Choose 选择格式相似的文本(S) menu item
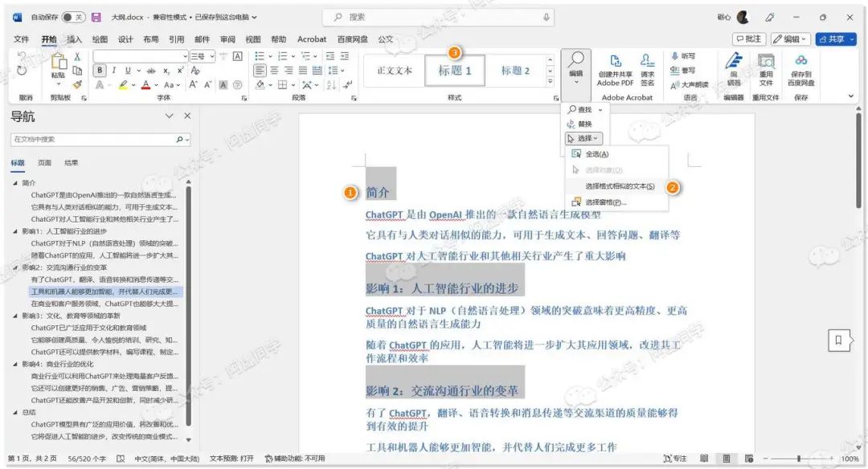The image size is (868, 469). (616, 186)
